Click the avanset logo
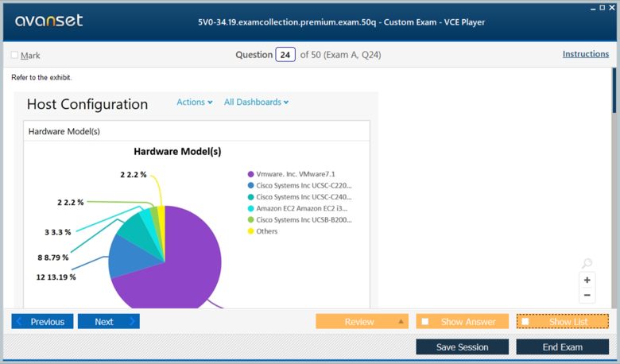This screenshot has height=364, width=620. (49, 20)
